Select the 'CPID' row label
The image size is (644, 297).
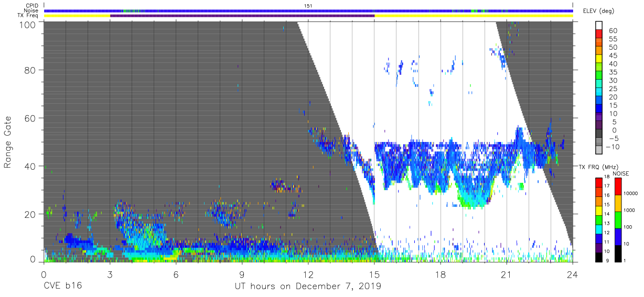31,6
